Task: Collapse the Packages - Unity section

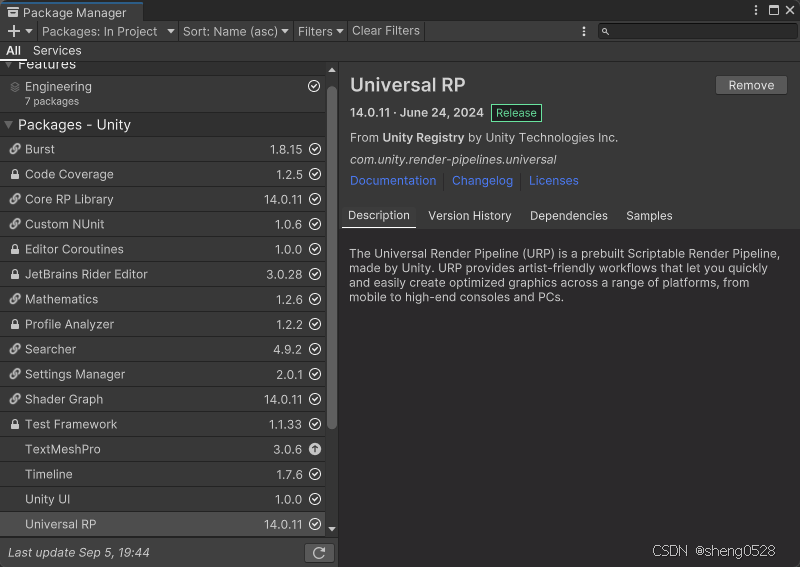Action: click(9, 125)
